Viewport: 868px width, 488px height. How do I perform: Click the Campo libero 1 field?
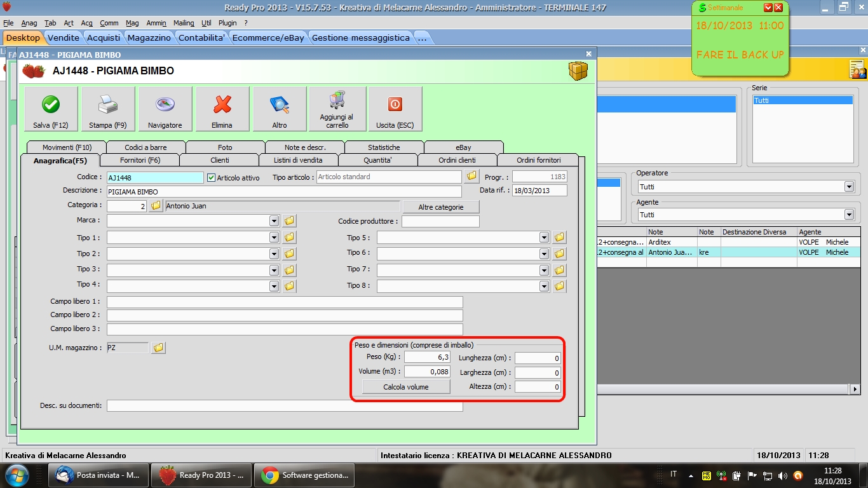coord(285,302)
